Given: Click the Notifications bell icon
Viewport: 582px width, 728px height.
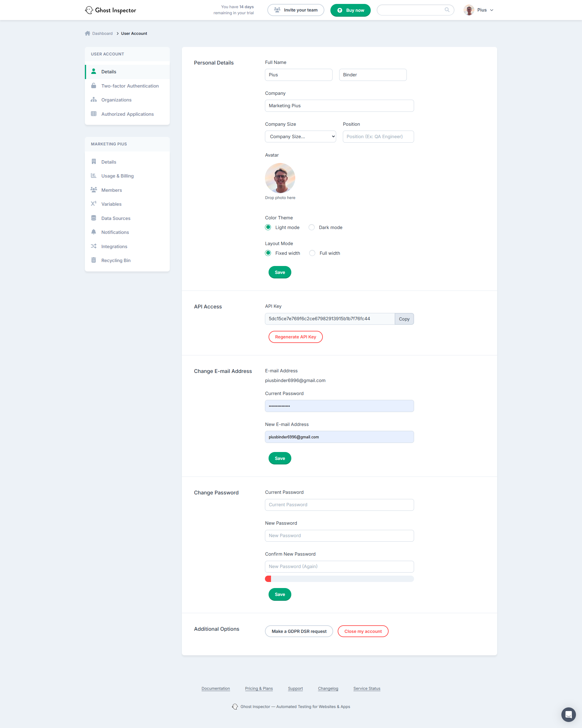Looking at the screenshot, I should point(94,232).
